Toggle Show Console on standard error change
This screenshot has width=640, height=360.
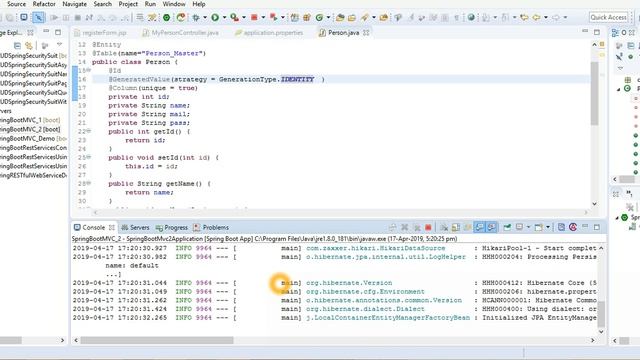coord(491,227)
